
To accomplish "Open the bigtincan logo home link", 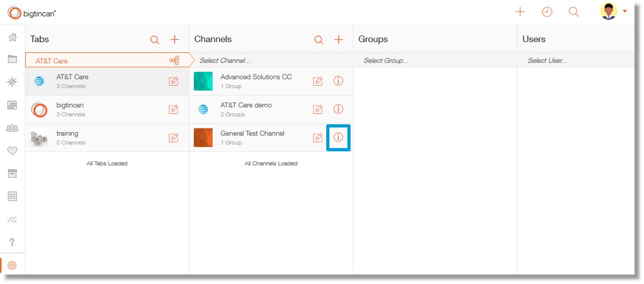I will point(32,12).
